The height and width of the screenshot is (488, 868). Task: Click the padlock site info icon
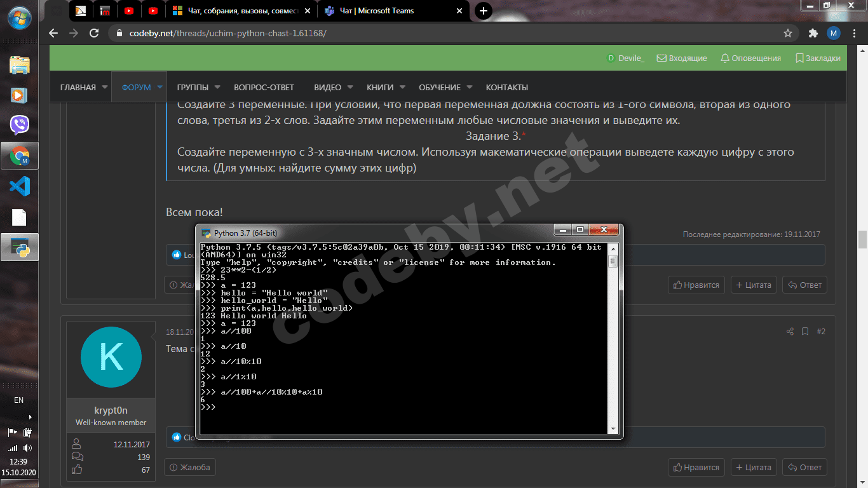[x=119, y=33]
